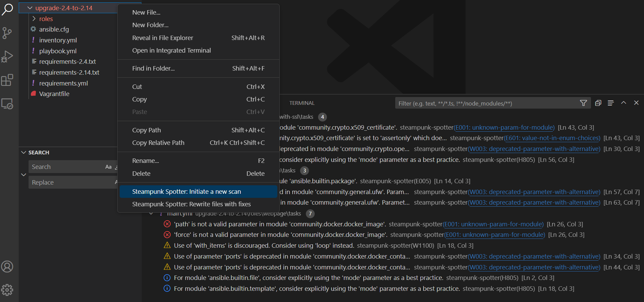Collapse all problems with the panel icon
Screen dimensions: 644x302
(x=598, y=103)
